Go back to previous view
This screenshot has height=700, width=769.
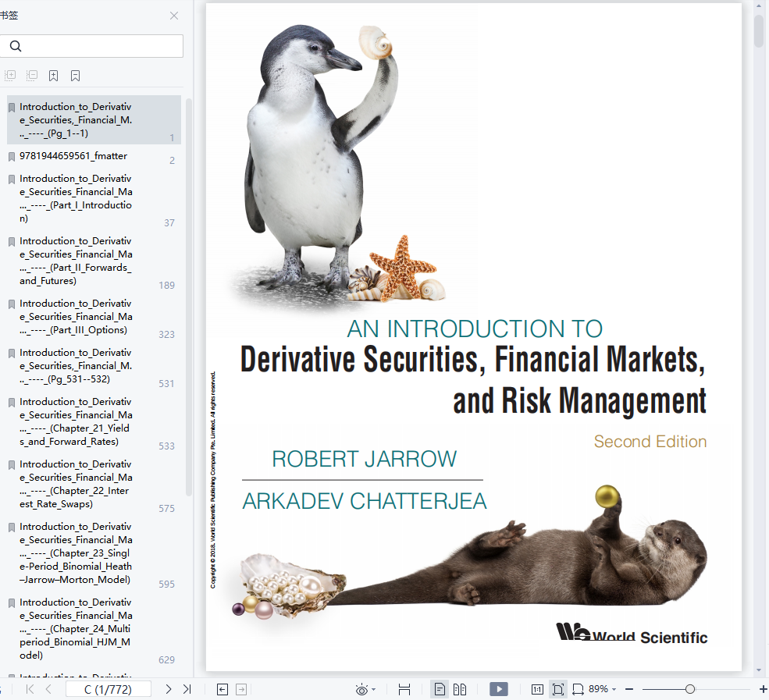(223, 690)
